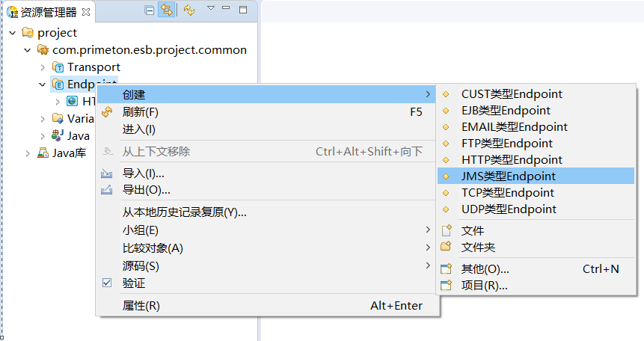Select JMS类型Endpoint from the submenu
This screenshot has width=644, height=341.
(509, 176)
